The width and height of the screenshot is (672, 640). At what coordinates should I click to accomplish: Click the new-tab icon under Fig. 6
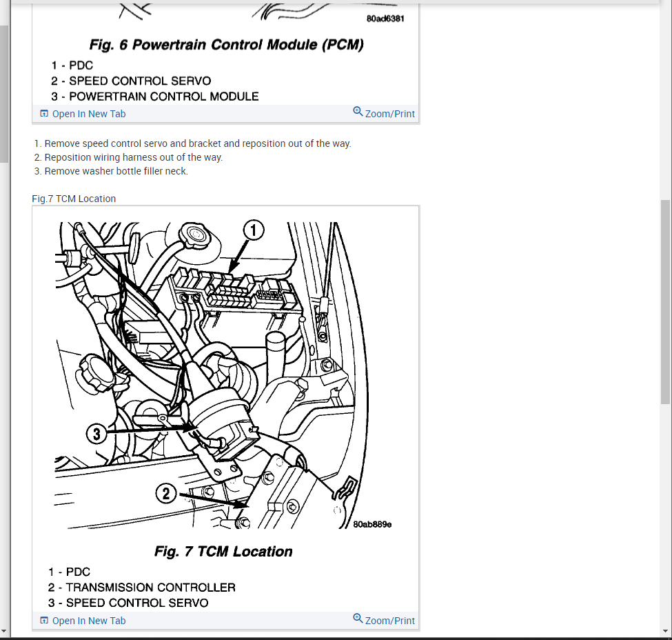pos(44,114)
